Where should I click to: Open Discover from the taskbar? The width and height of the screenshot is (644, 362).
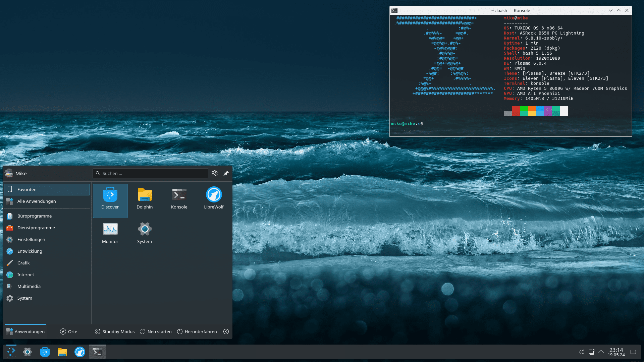[45, 352]
